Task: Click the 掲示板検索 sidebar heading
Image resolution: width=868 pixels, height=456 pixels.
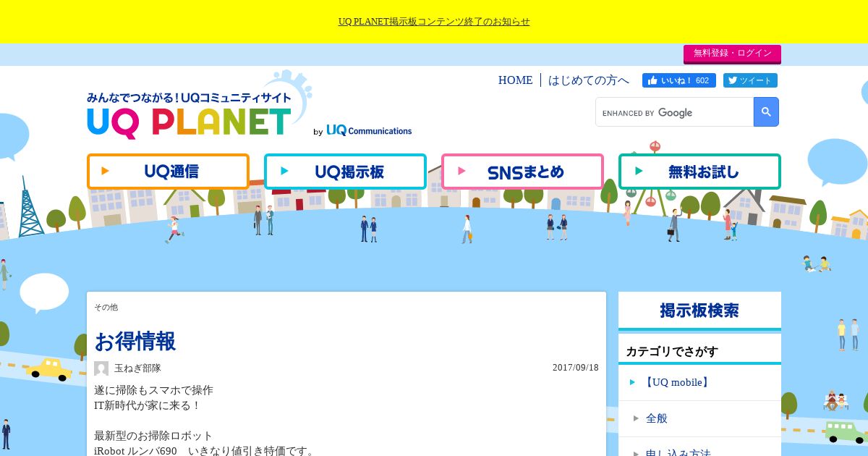Action: pos(699,311)
